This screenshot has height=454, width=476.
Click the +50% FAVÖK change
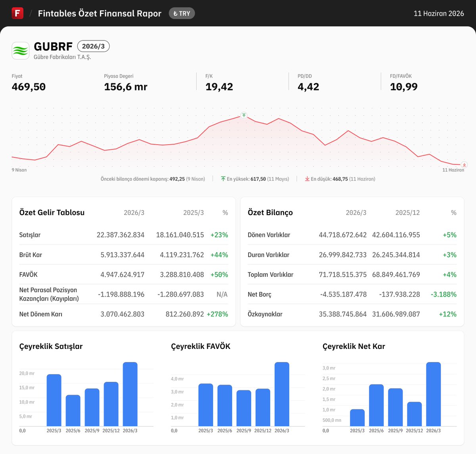[x=219, y=275]
